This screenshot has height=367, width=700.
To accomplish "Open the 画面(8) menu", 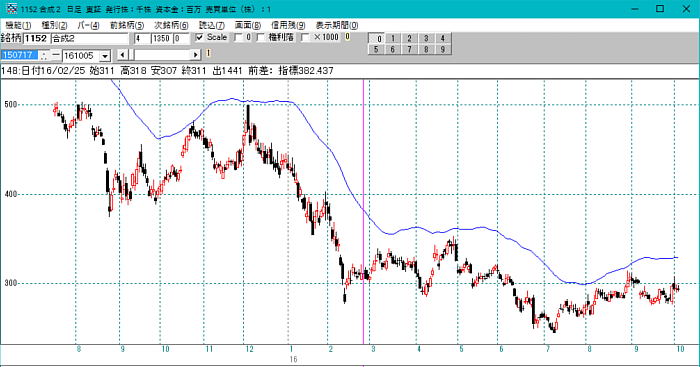I will [x=248, y=25].
